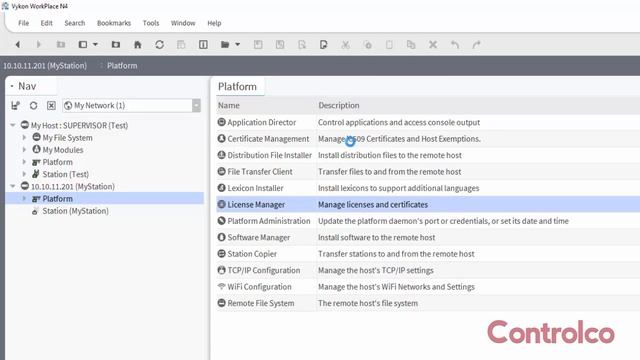Image resolution: width=640 pixels, height=360 pixels.
Task: Open the dropdown arrow beside the folder icon
Action: click(237, 44)
